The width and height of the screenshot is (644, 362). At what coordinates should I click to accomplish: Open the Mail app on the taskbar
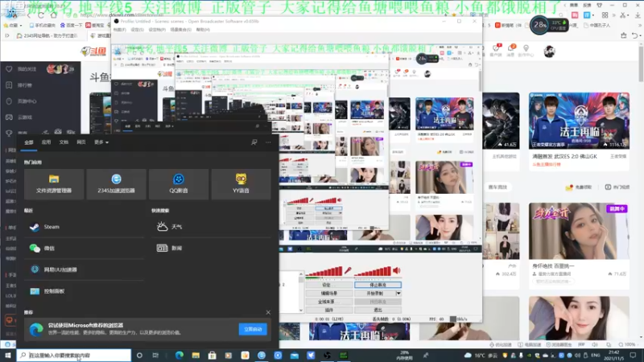tap(295, 355)
